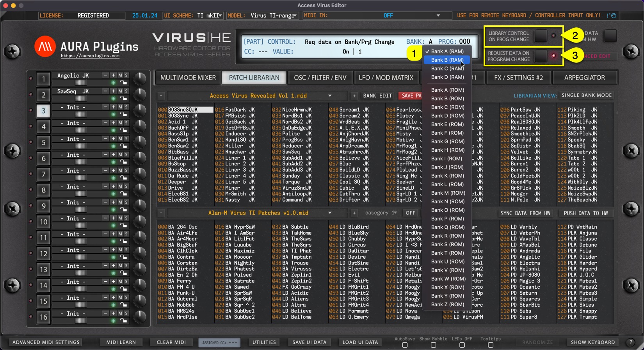Click the Show Keyboard button
This screenshot has width=644, height=350.
[592, 342]
